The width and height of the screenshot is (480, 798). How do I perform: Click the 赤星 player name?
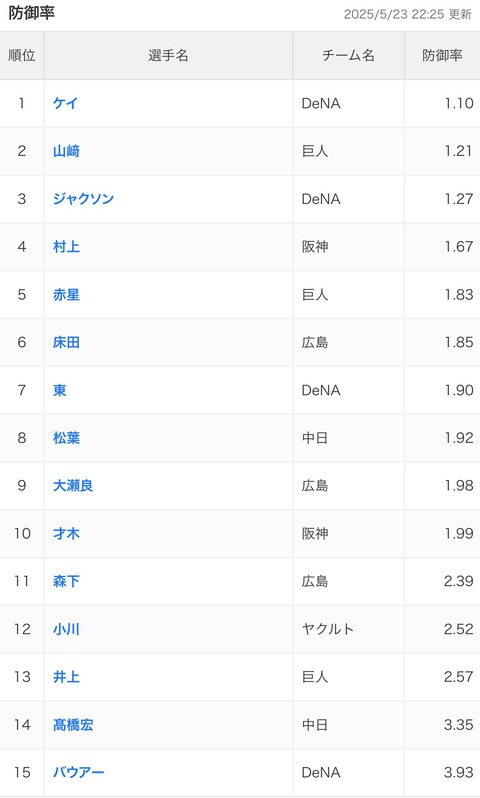66,295
